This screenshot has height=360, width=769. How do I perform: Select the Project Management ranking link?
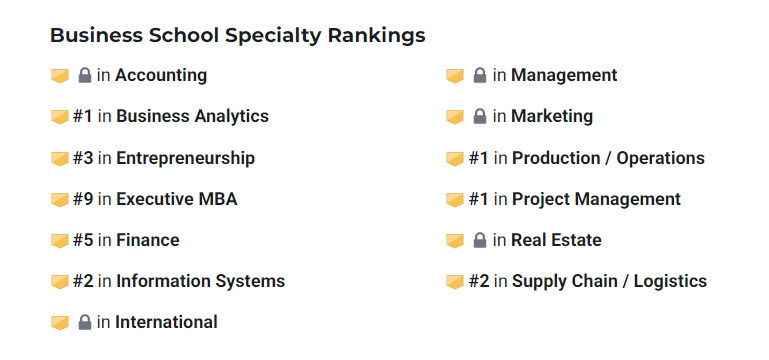[596, 199]
